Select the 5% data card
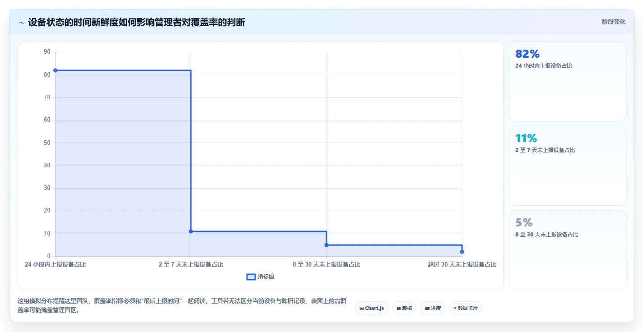Screen dimensions: 644x332 (568, 250)
